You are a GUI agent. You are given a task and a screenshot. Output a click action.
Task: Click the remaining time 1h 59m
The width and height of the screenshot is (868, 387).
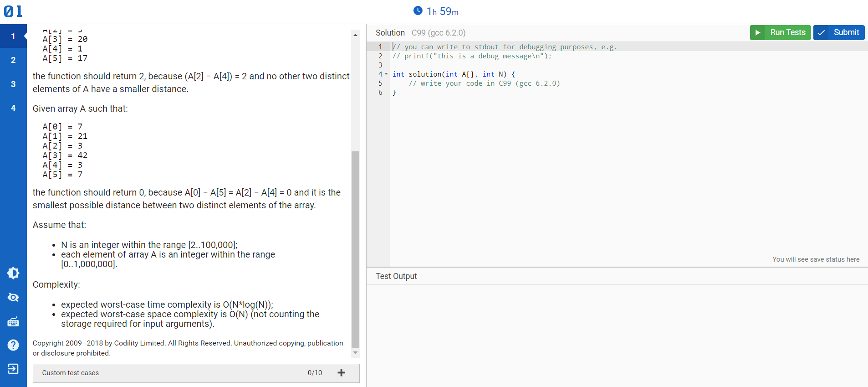point(442,11)
